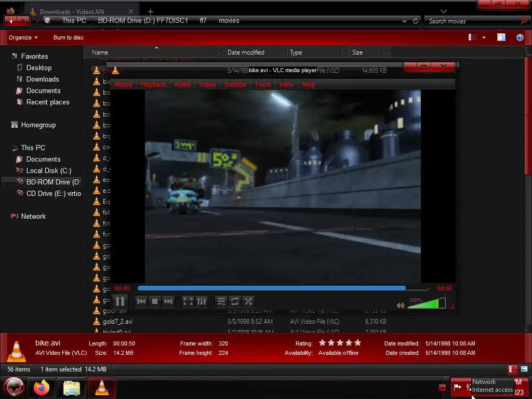The height and width of the screenshot is (399, 532).
Task: Click ff7 in the breadcrumb path
Action: pyautogui.click(x=203, y=21)
